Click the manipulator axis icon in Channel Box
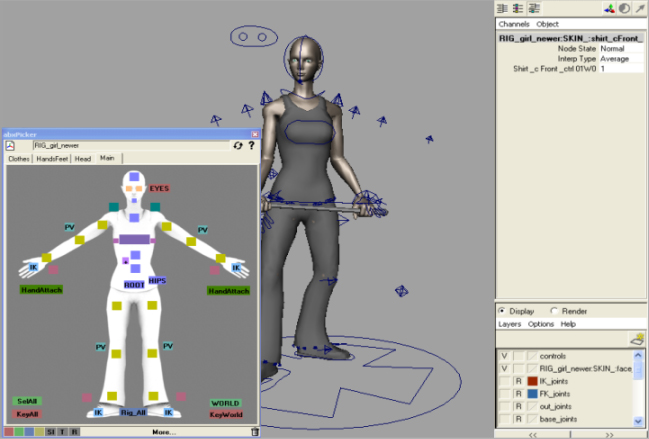This screenshot has width=649, height=439. coord(610,8)
